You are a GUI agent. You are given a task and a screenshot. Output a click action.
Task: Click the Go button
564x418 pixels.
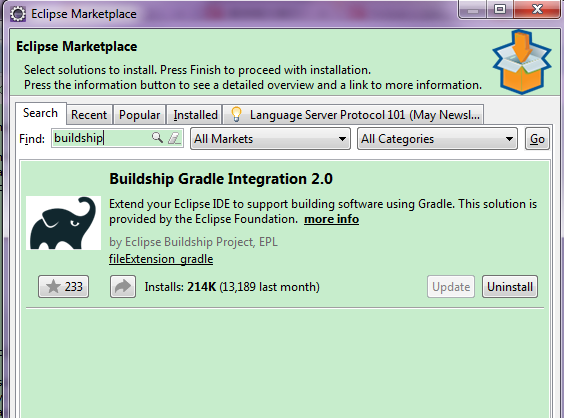pos(537,138)
